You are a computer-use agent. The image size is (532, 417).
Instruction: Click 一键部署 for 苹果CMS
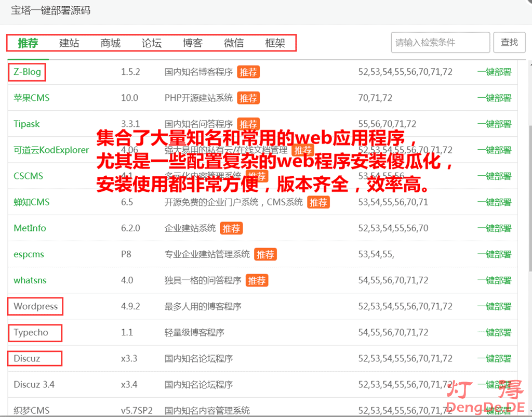click(494, 98)
